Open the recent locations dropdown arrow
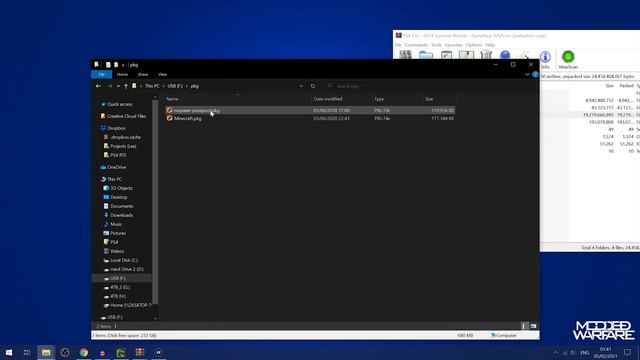 tap(118, 86)
